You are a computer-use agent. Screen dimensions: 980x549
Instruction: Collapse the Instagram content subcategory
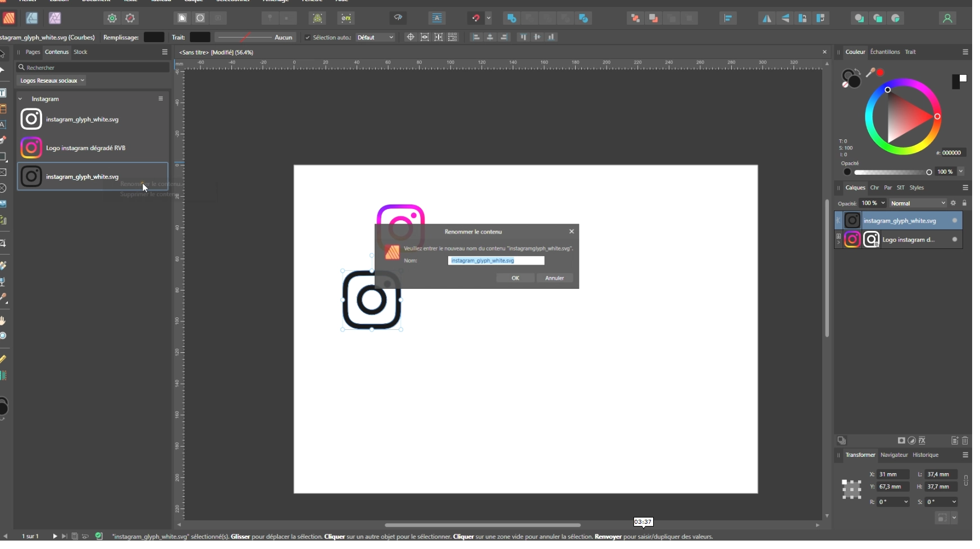(x=21, y=99)
